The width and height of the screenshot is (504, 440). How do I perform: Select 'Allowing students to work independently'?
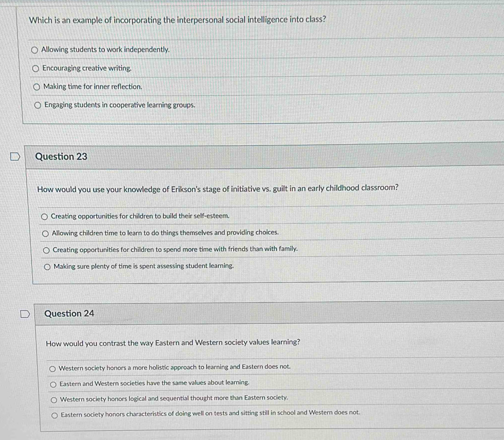pyautogui.click(x=35, y=50)
